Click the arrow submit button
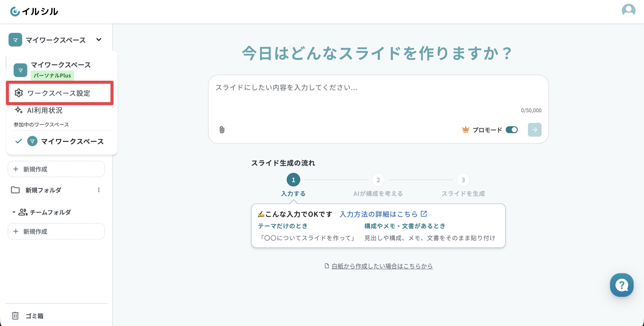 [535, 130]
